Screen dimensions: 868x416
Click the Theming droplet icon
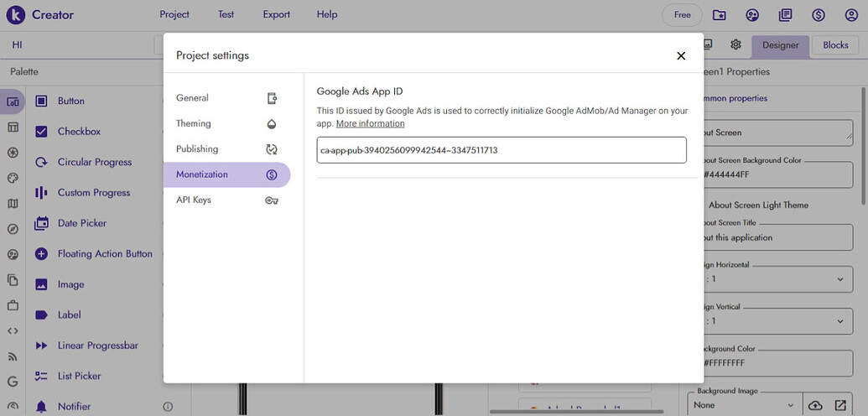click(271, 124)
